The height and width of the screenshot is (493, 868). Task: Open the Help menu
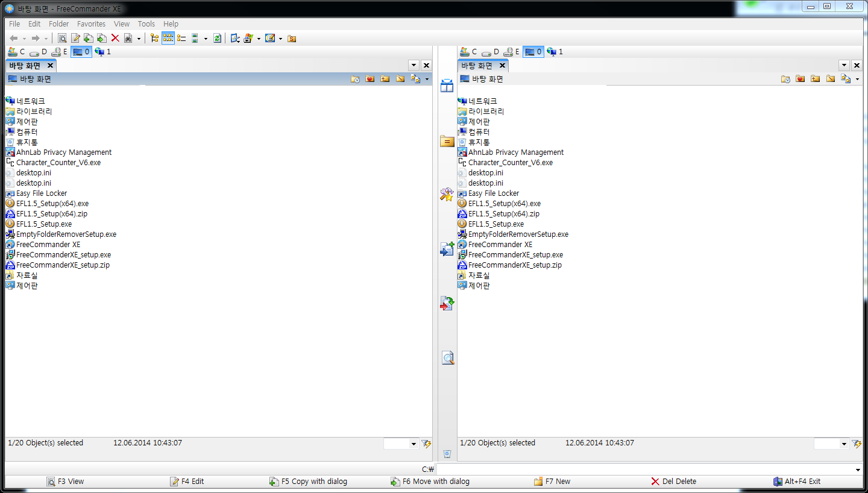point(171,24)
